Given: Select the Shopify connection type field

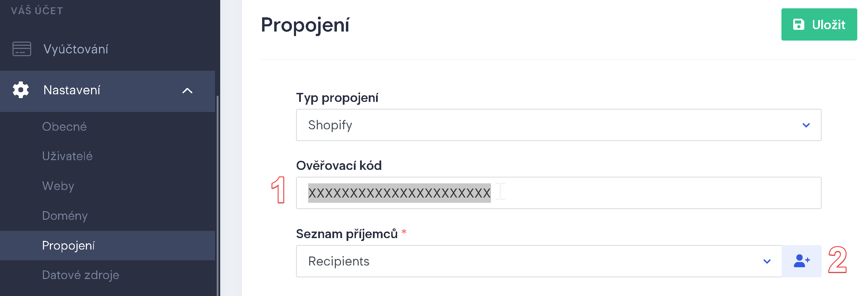Looking at the screenshot, I should click(x=558, y=125).
